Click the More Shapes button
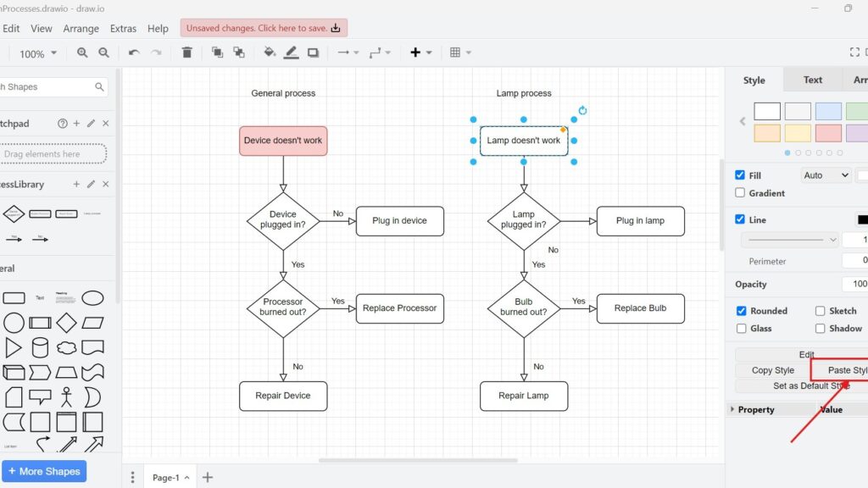The image size is (868, 488). point(44,470)
